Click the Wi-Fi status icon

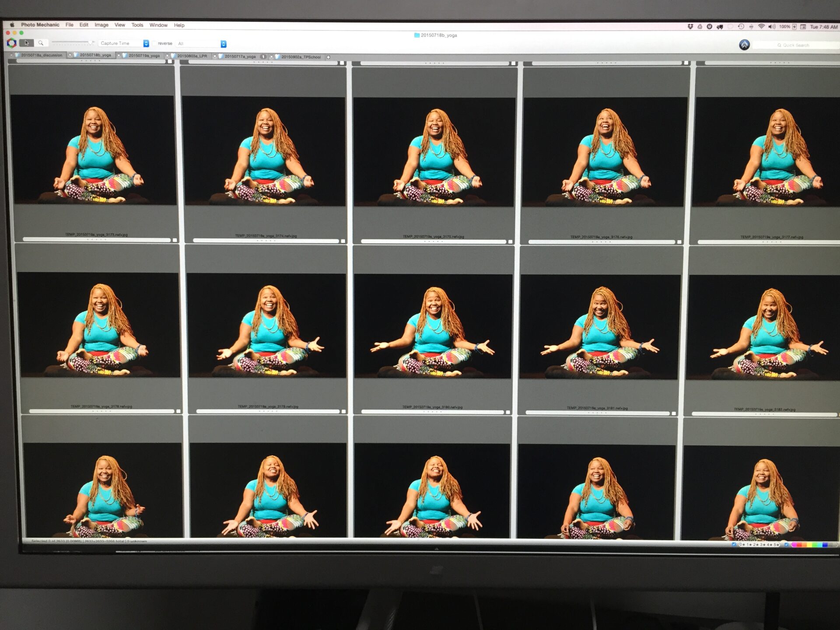[x=761, y=27]
